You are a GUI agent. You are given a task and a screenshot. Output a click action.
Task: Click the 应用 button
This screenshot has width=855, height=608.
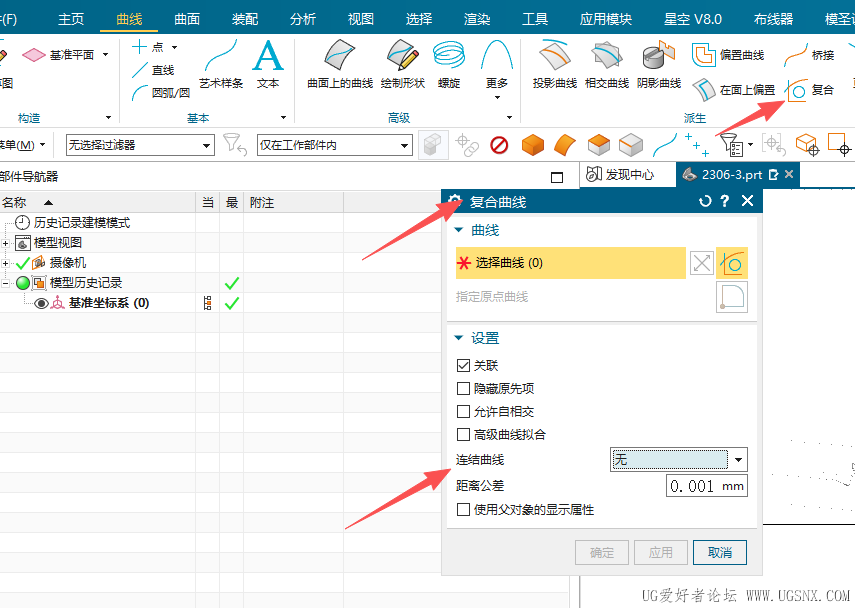tap(660, 552)
